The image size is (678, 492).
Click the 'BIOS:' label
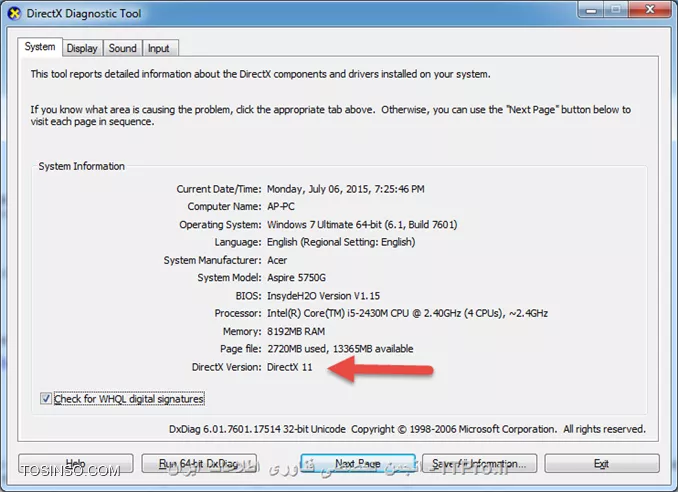pos(248,296)
